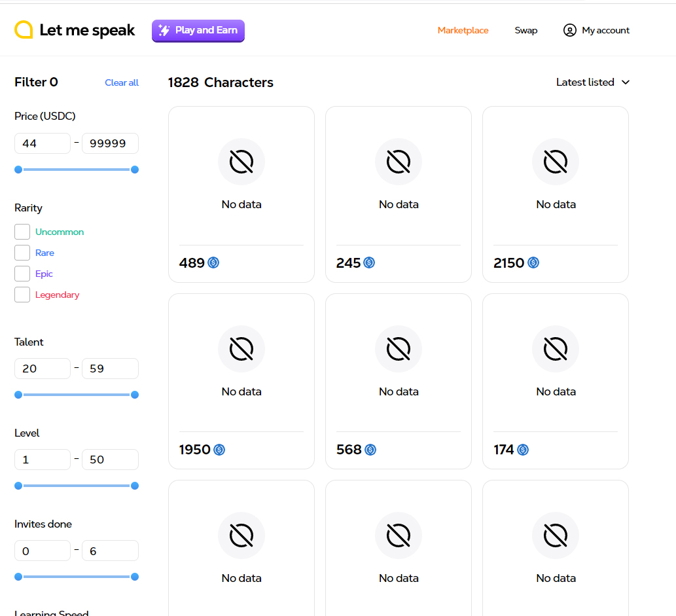Select the Legendary rarity checkbox
Image resolution: width=676 pixels, height=616 pixels.
[x=22, y=295]
